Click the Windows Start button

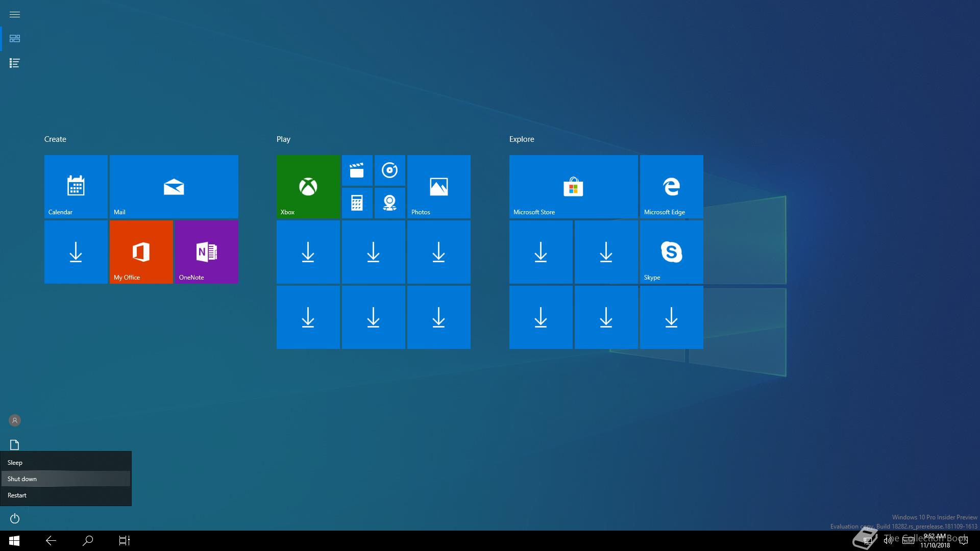pos(14,541)
